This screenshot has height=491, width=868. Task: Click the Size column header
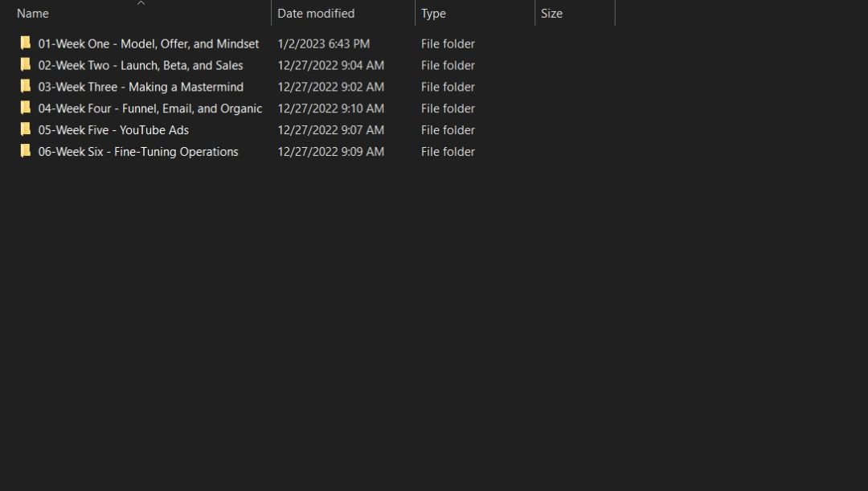tap(551, 14)
